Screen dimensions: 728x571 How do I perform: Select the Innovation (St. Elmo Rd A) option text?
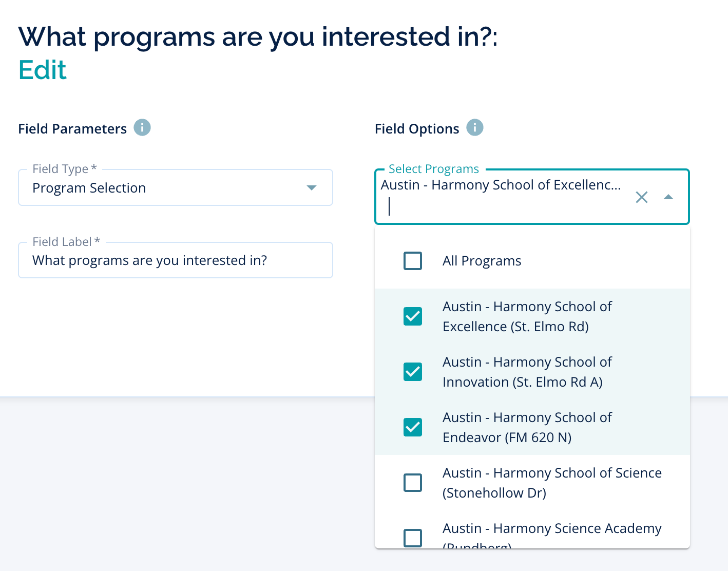click(527, 372)
